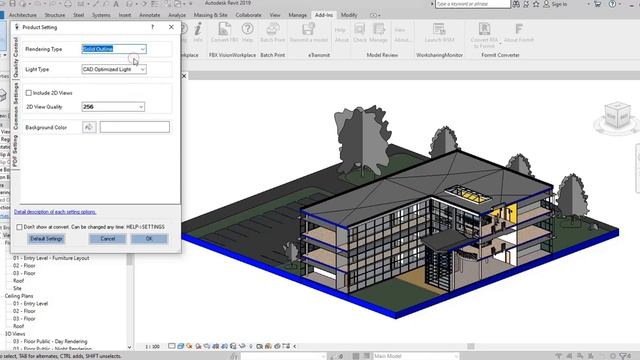640x360 pixels.
Task: Open the Insert ribbon tab
Action: click(124, 15)
